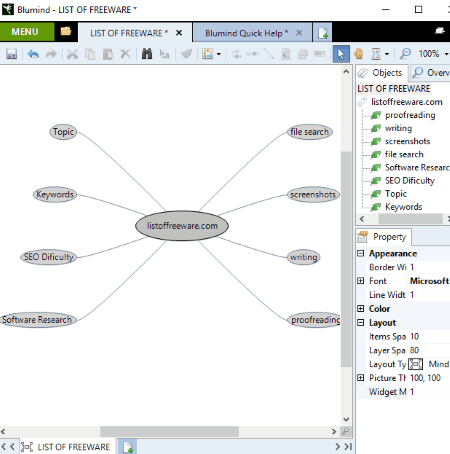
Task: Select the hand scroll tool
Action: click(359, 54)
